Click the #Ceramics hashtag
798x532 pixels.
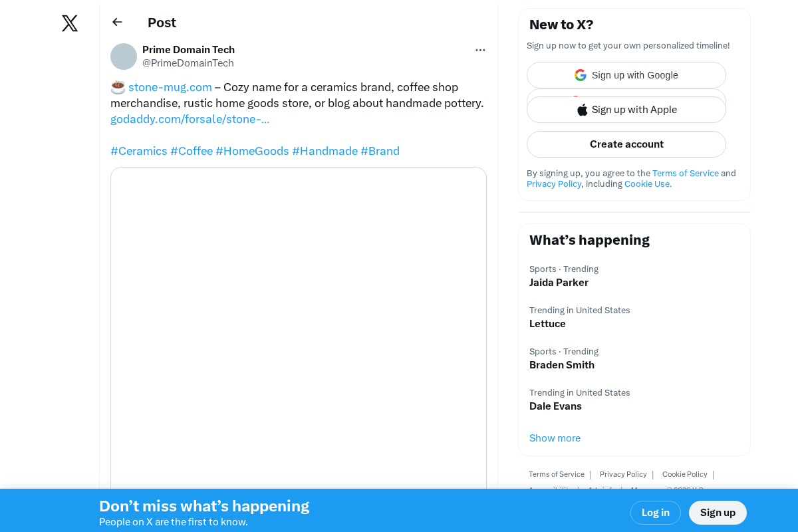139,151
